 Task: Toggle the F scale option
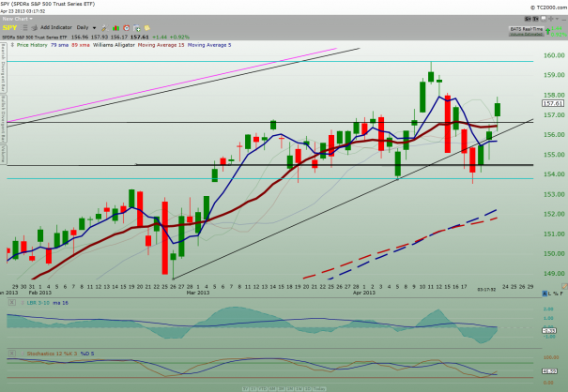[x=561, y=294]
